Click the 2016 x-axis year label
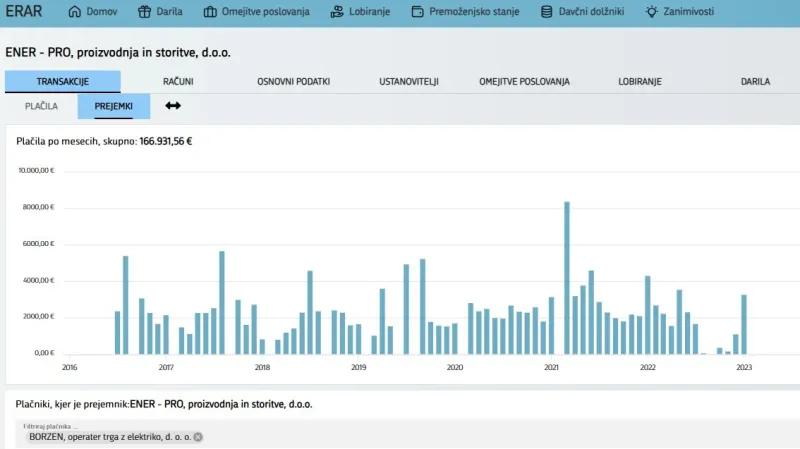This screenshot has width=800, height=449. coord(69,367)
